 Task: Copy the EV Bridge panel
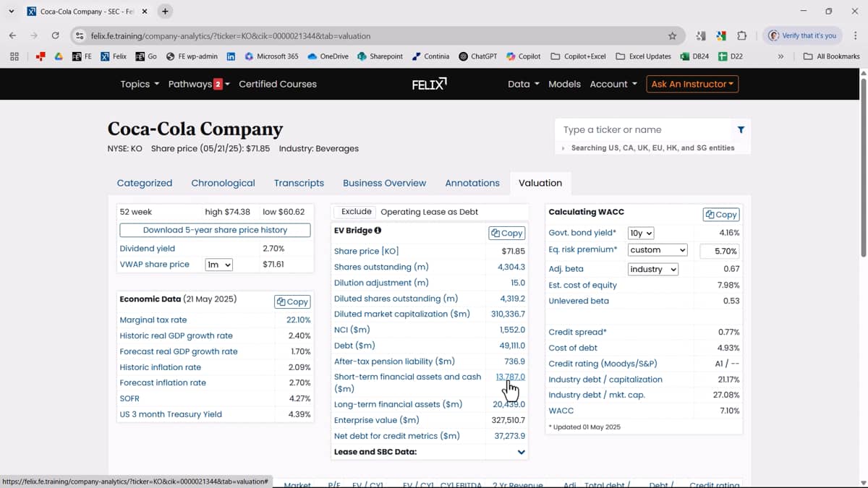[x=507, y=233]
